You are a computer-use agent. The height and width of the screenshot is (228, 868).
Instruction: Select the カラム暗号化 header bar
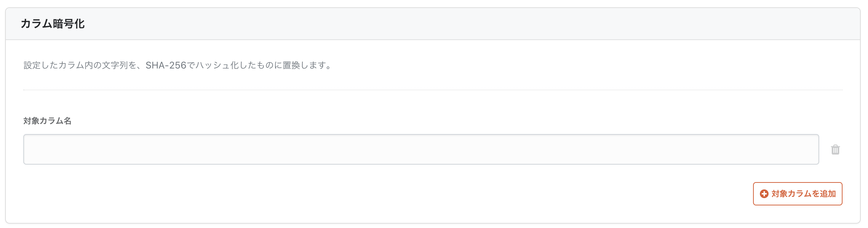click(433, 24)
